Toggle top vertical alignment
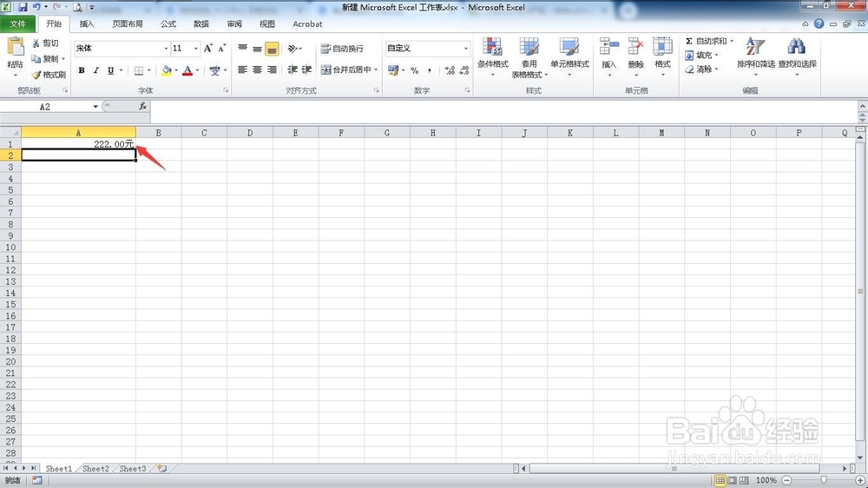This screenshot has height=488, width=868. (242, 49)
